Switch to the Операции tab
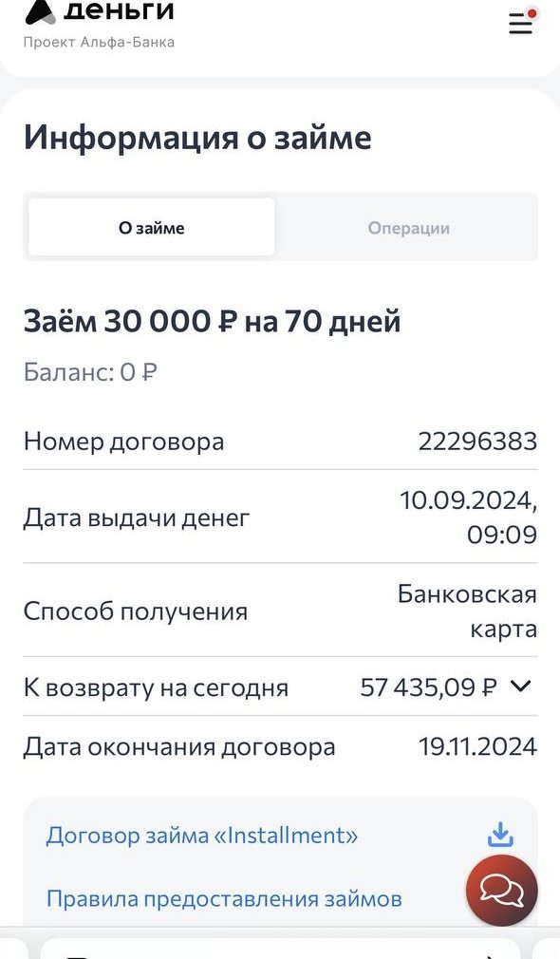Screen dimensions: 560x959 [408, 228]
